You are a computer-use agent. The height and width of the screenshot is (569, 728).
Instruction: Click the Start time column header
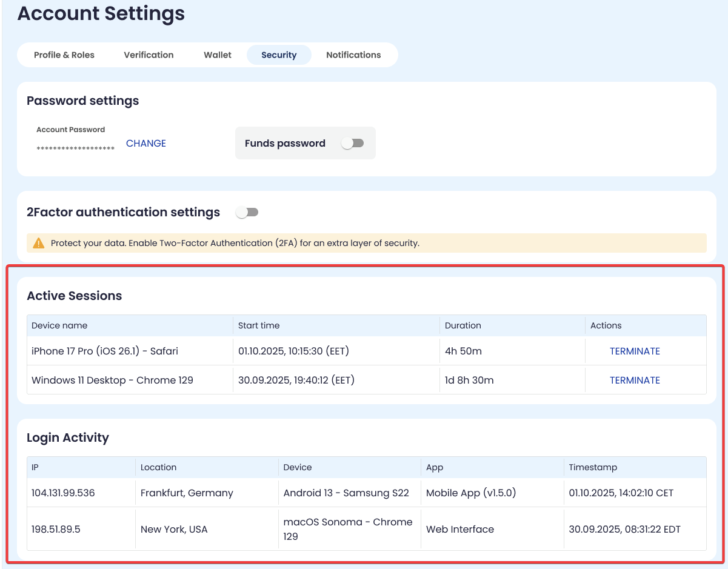pos(259,325)
